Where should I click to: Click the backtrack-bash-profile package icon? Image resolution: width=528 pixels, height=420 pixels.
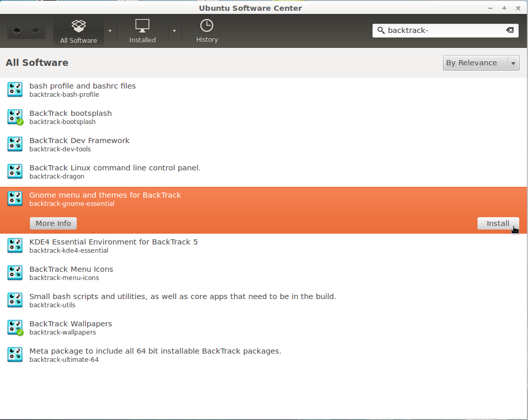click(x=14, y=89)
